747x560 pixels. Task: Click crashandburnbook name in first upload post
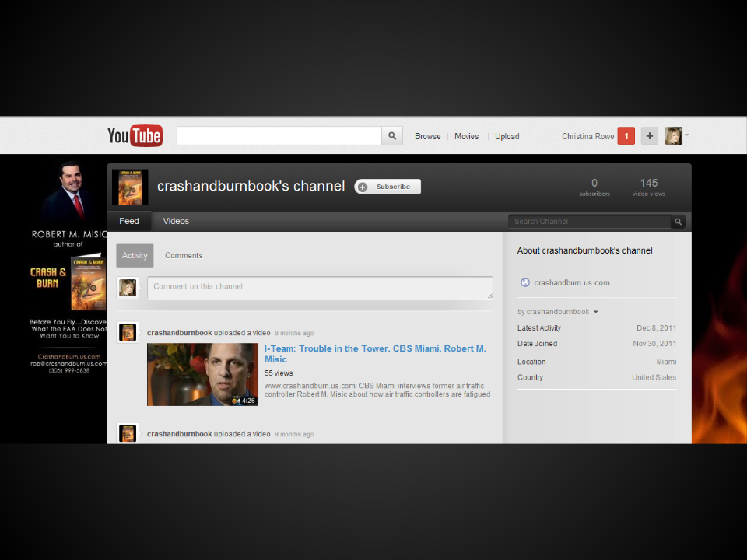click(179, 333)
